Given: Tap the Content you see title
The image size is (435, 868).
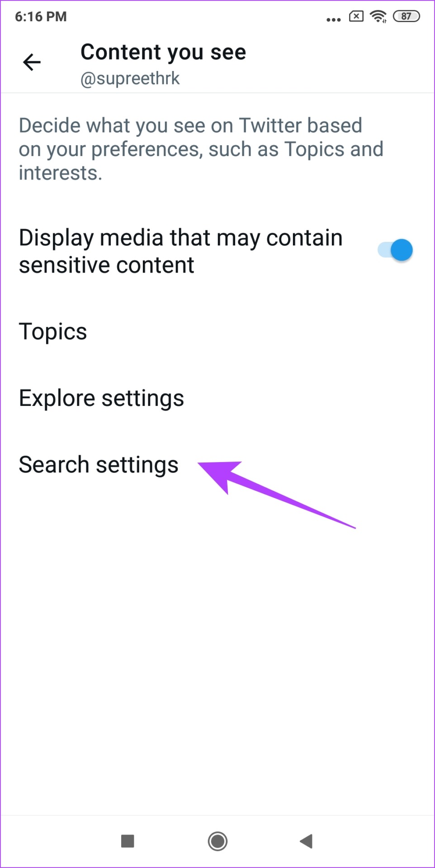Looking at the screenshot, I should coord(163,52).
